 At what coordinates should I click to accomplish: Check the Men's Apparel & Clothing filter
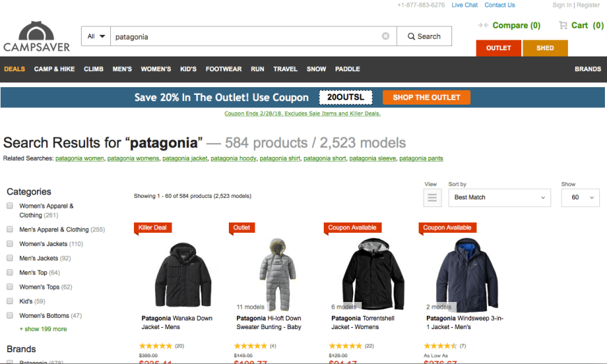pos(10,229)
